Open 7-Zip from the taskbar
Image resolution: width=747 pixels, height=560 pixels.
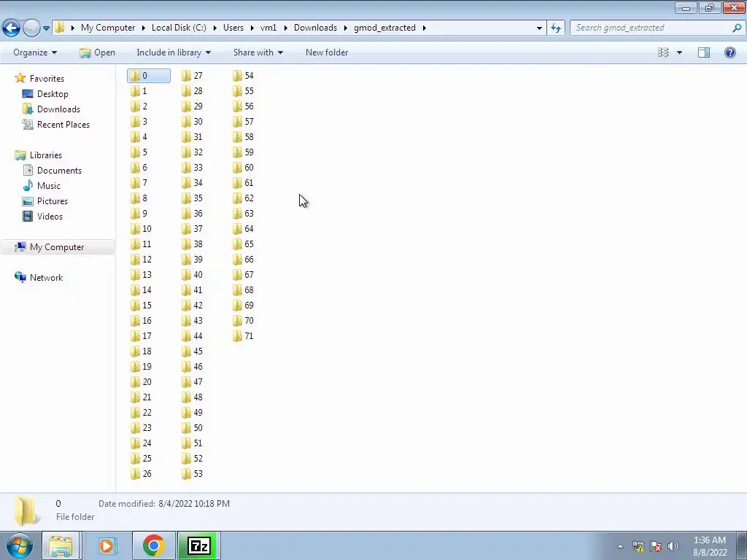click(199, 545)
